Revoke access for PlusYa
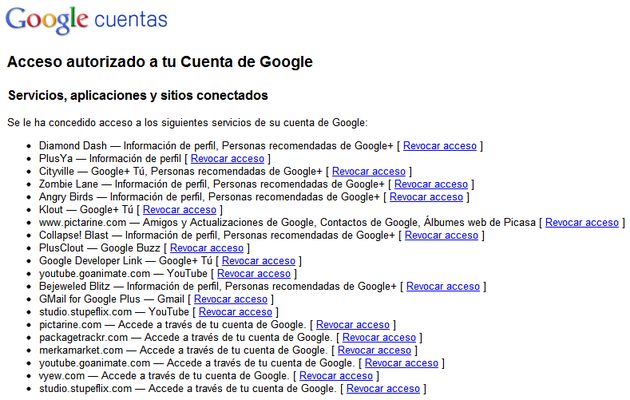Screen dimensions: 630x400 (x=227, y=159)
